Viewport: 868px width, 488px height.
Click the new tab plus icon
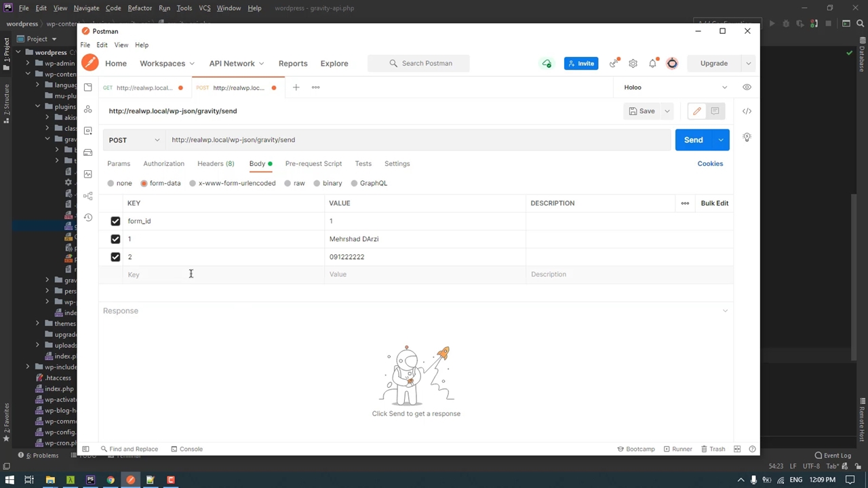click(296, 87)
